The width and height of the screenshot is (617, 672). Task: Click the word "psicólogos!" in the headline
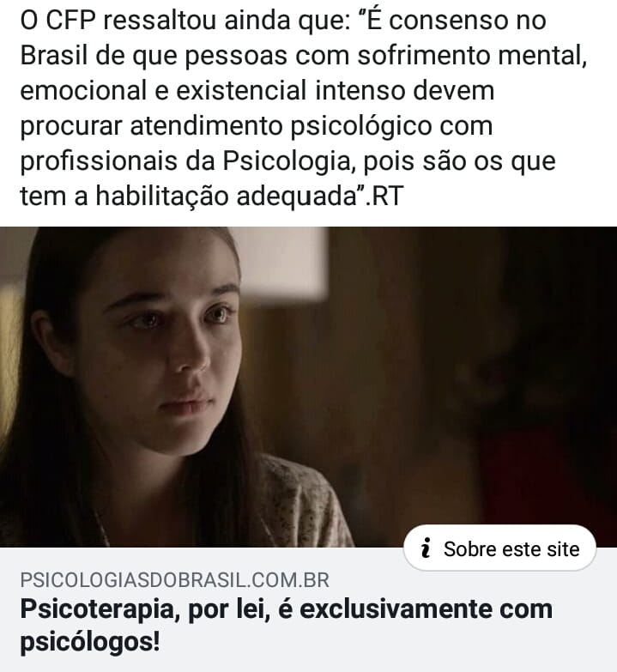tap(90, 642)
